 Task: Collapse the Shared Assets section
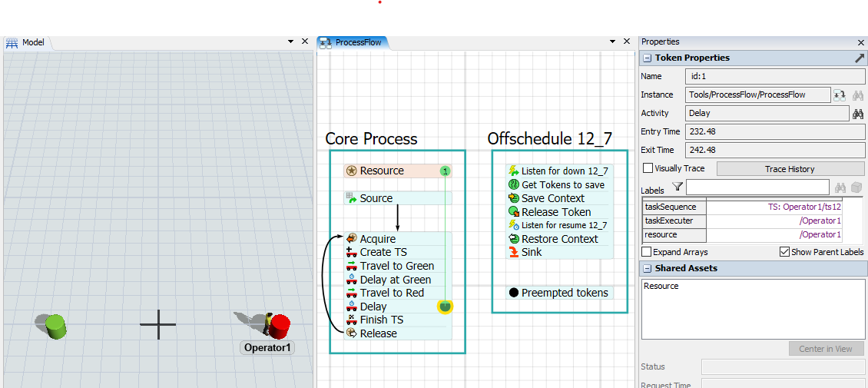pos(647,268)
